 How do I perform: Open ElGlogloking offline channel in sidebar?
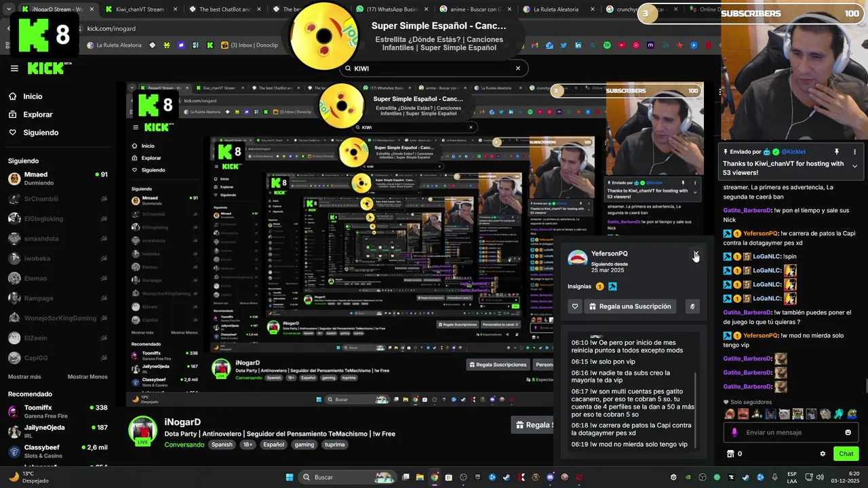coord(58,218)
